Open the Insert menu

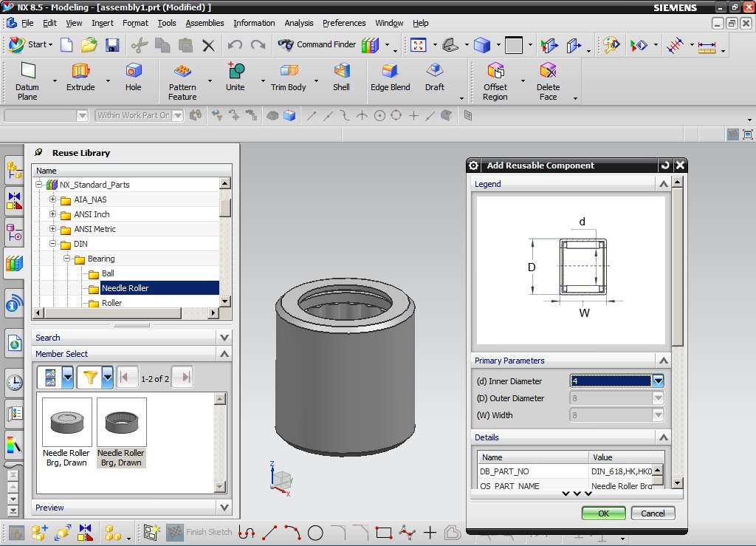(102, 23)
